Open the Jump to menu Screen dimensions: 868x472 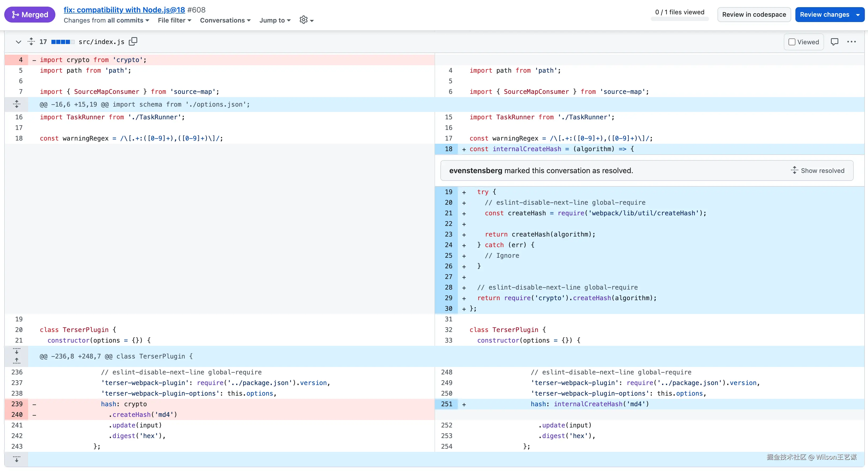point(274,20)
